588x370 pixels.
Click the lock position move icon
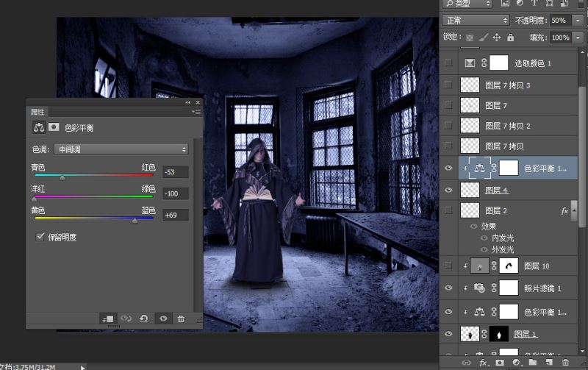[497, 37]
